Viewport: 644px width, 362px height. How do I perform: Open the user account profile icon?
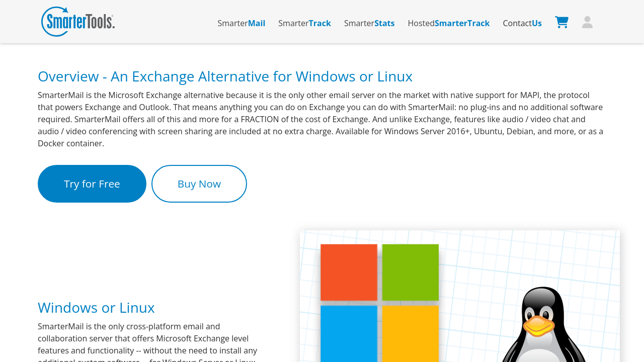(587, 22)
